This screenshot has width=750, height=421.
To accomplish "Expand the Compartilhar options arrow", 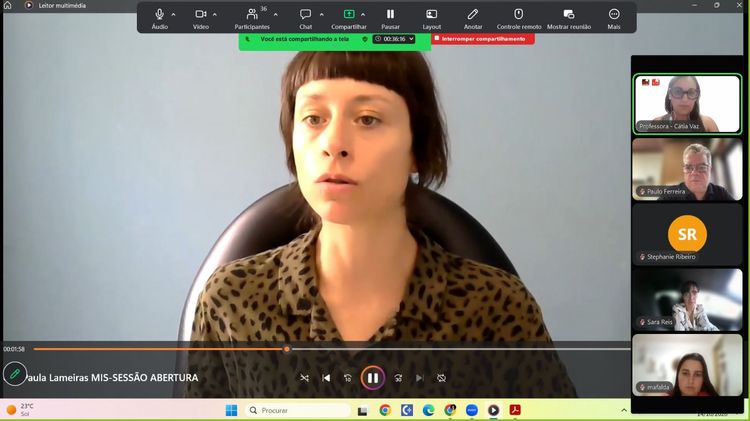I will pyautogui.click(x=363, y=15).
